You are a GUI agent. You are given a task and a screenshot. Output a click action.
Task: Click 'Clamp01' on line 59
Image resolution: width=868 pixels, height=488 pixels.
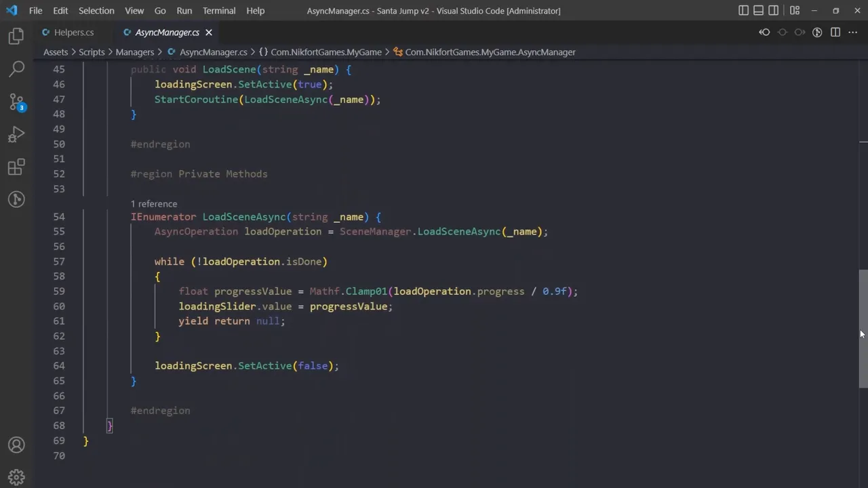point(366,291)
